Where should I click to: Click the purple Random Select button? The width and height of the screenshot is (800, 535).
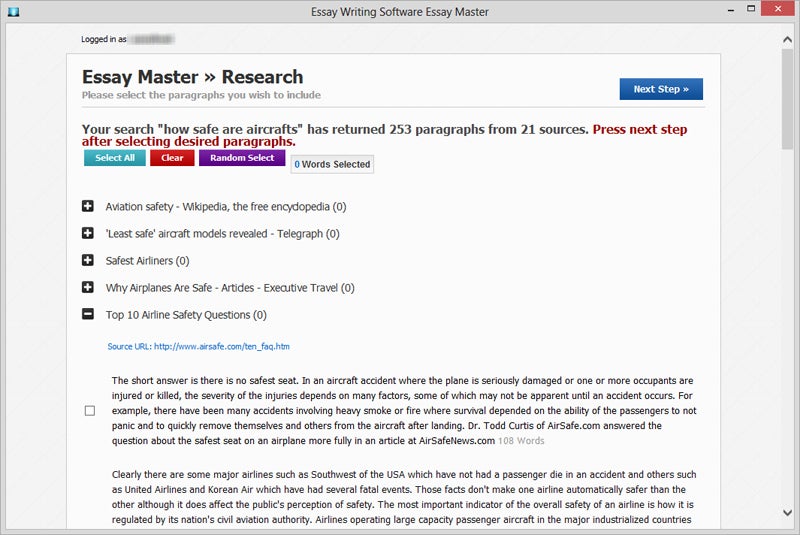242,158
